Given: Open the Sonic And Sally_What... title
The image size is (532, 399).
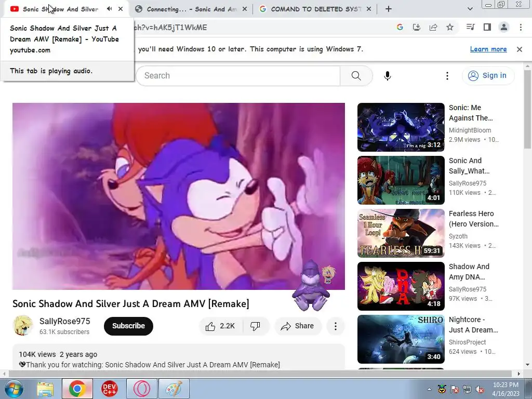Looking at the screenshot, I should click(469, 166).
